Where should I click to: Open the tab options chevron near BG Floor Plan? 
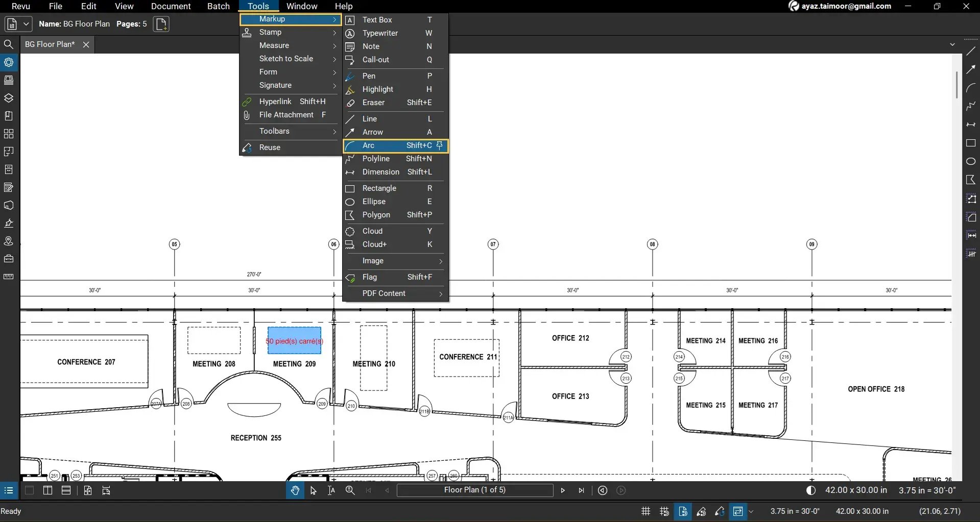953,44
